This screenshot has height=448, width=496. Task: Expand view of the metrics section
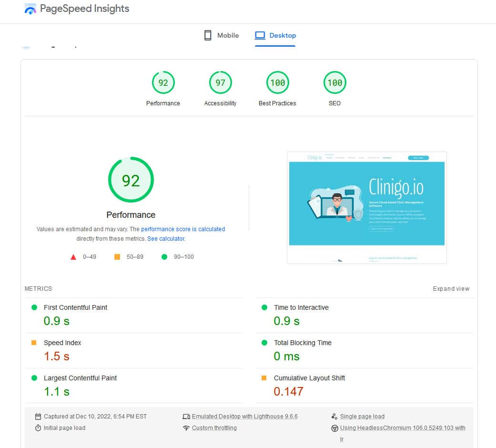[451, 289]
